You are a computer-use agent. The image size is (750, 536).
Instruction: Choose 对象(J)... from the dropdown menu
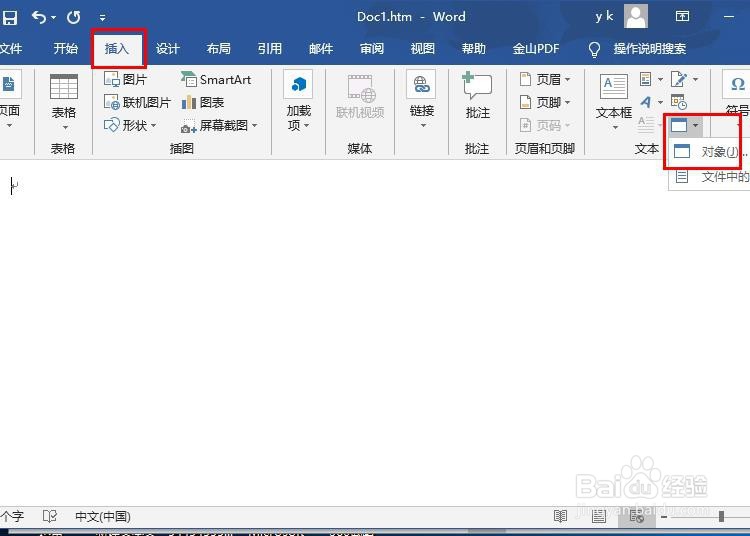pyautogui.click(x=710, y=152)
